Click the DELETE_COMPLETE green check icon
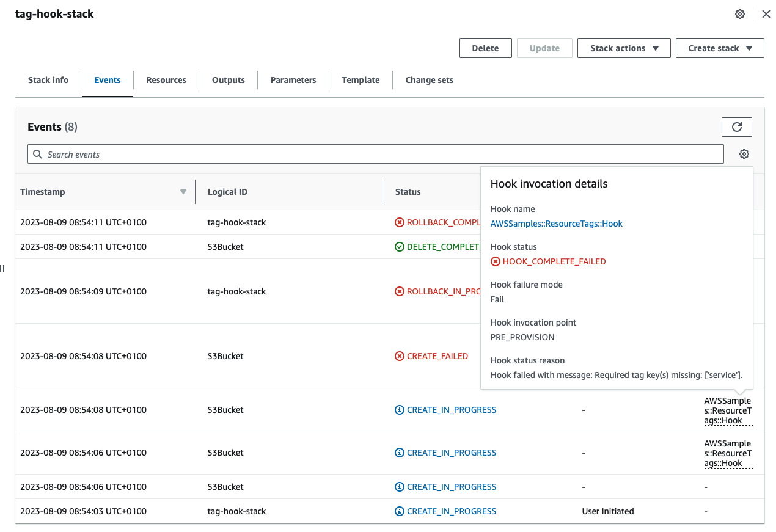The width and height of the screenshot is (776, 532). pyautogui.click(x=400, y=247)
